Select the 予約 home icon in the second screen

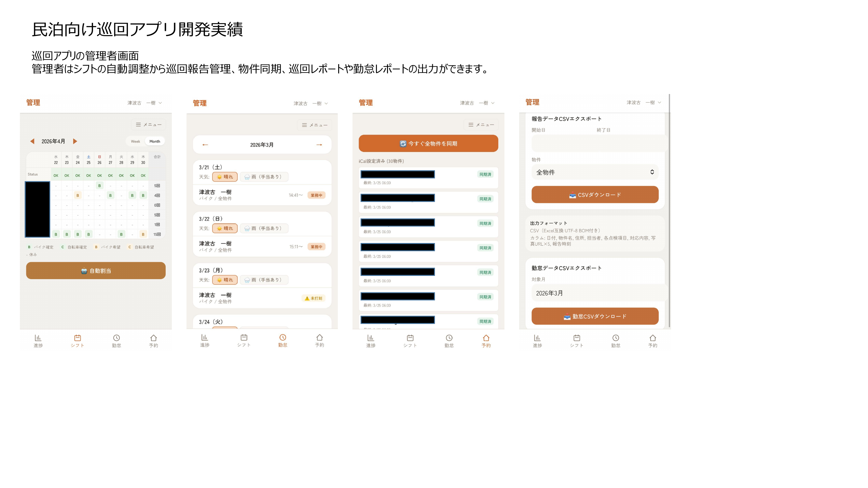[319, 338]
